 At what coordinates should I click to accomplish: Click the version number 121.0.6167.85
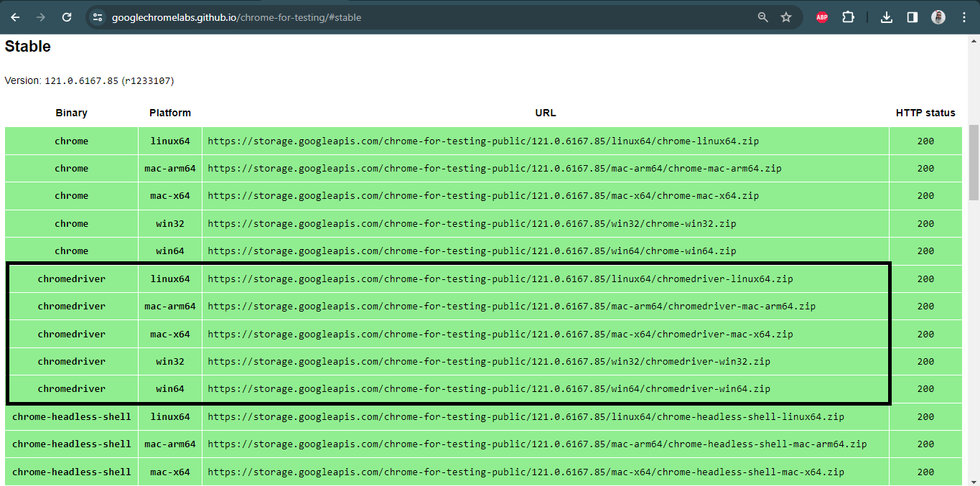(81, 81)
